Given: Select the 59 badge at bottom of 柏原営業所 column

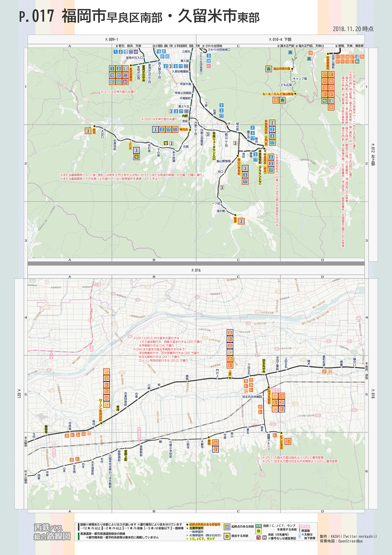Looking at the screenshot, I should click(x=331, y=107).
